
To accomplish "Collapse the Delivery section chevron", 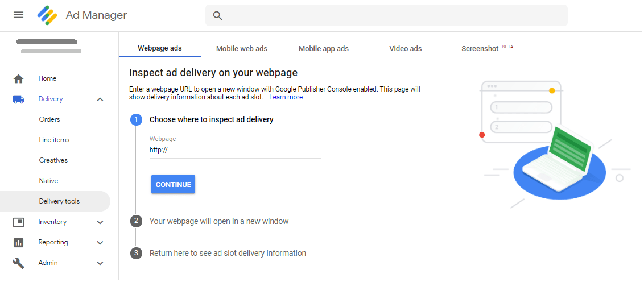I will (x=100, y=99).
